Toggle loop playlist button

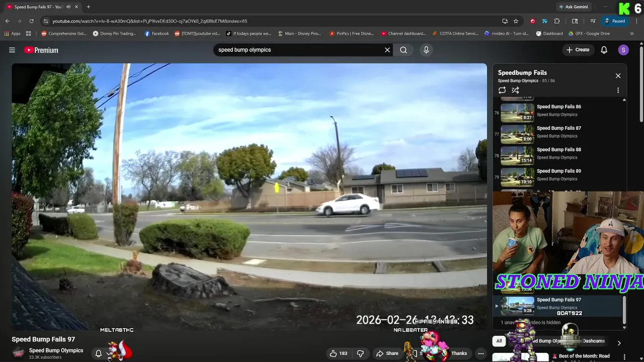point(502,90)
